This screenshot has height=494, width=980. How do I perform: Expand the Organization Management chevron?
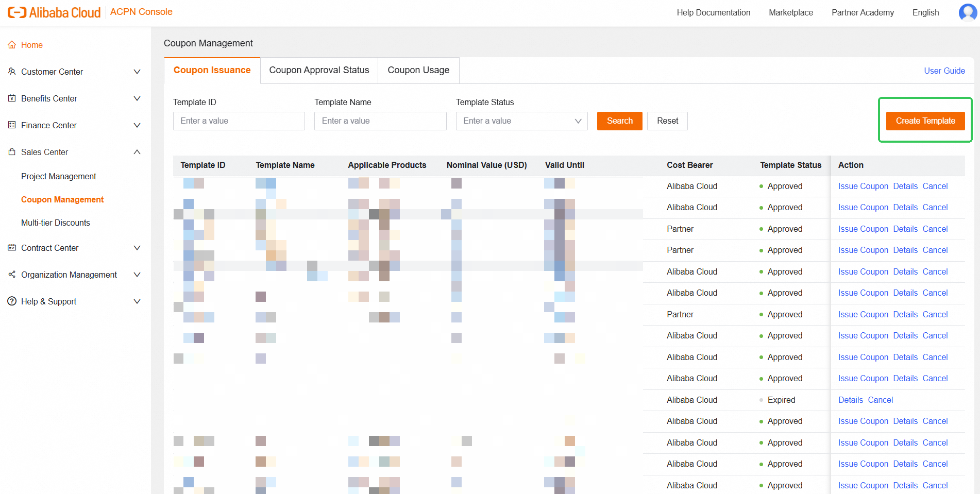[137, 275]
